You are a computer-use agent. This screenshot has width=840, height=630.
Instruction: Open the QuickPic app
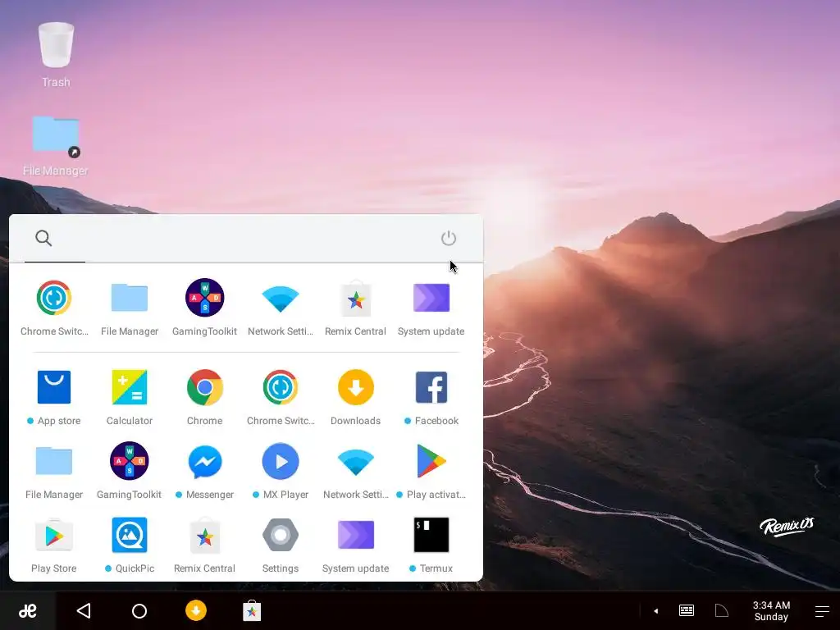130,545
